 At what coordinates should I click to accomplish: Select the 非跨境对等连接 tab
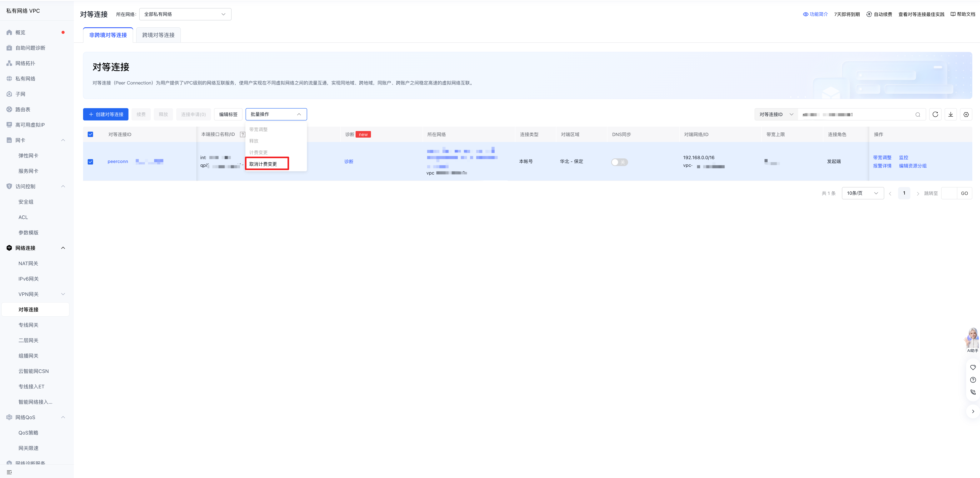click(108, 35)
